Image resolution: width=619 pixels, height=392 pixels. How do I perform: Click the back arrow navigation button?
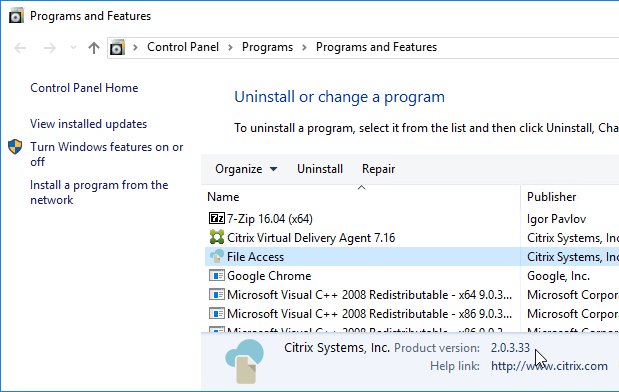click(x=20, y=48)
